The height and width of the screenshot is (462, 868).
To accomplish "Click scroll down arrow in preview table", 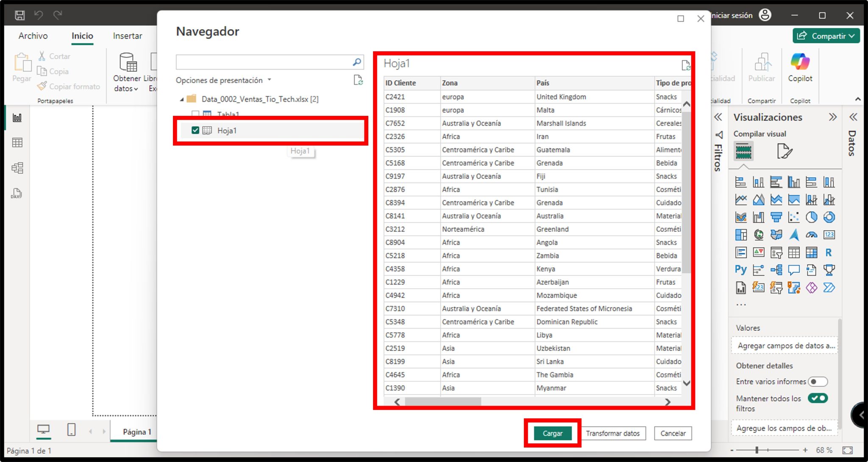I will [x=687, y=383].
